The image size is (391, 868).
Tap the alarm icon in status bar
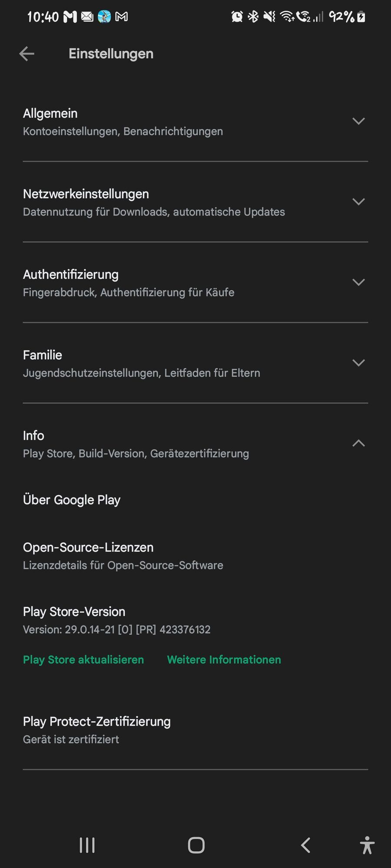[x=237, y=17]
